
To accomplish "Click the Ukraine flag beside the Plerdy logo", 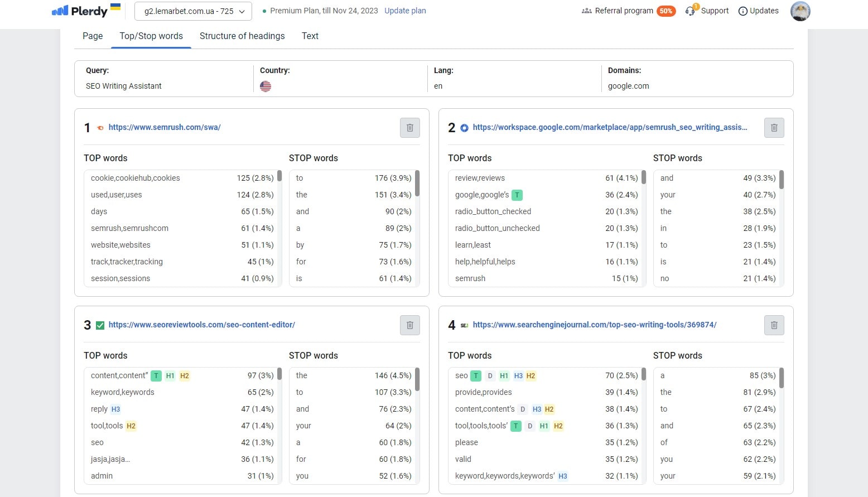I will 115,7.
